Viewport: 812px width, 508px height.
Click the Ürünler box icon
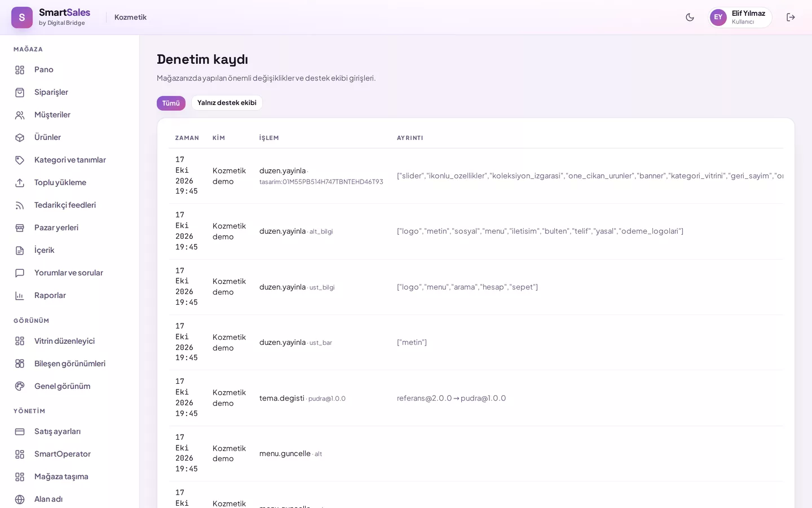pyautogui.click(x=20, y=138)
